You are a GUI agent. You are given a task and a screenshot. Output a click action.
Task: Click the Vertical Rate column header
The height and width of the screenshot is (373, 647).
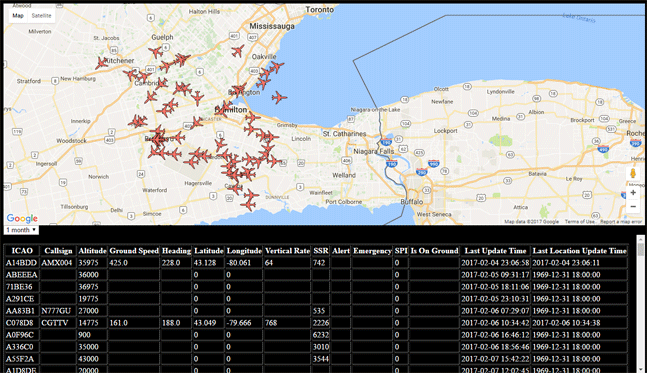pyautogui.click(x=287, y=251)
